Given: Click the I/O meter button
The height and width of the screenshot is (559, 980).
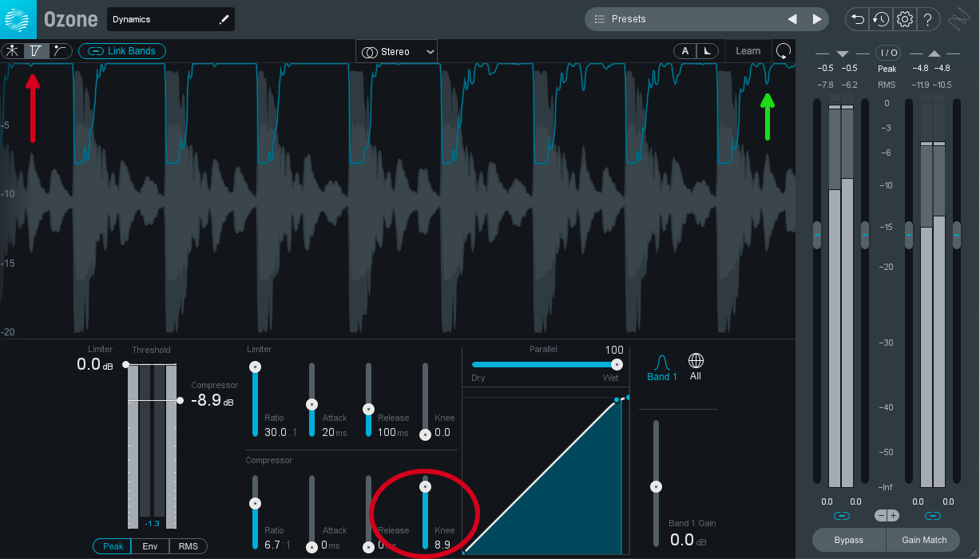Looking at the screenshot, I should pos(888,53).
